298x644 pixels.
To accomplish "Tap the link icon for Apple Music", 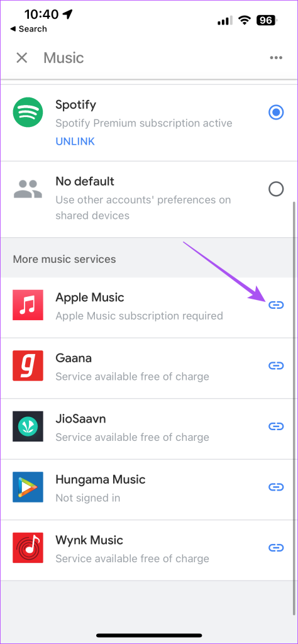I will coord(276,305).
